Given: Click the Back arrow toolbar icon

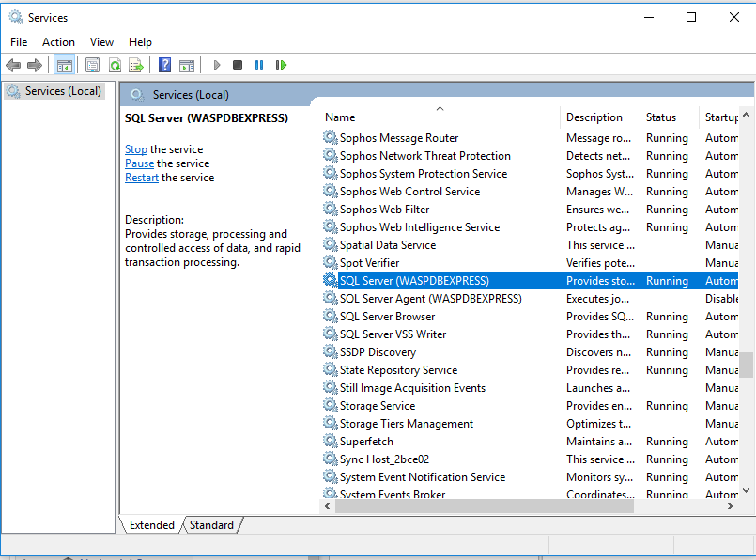Looking at the screenshot, I should tap(13, 65).
